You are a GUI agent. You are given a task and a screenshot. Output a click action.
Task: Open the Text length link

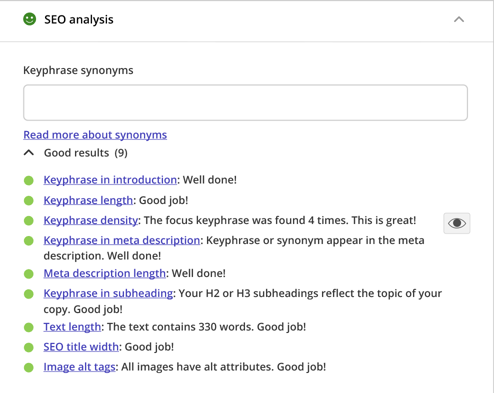coord(72,326)
